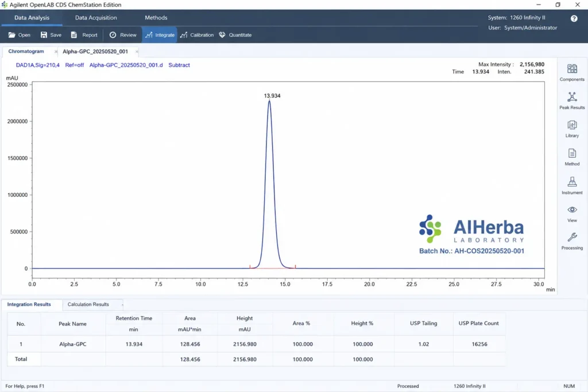
Task: Click the Subtract link in signal header
Action: (179, 65)
